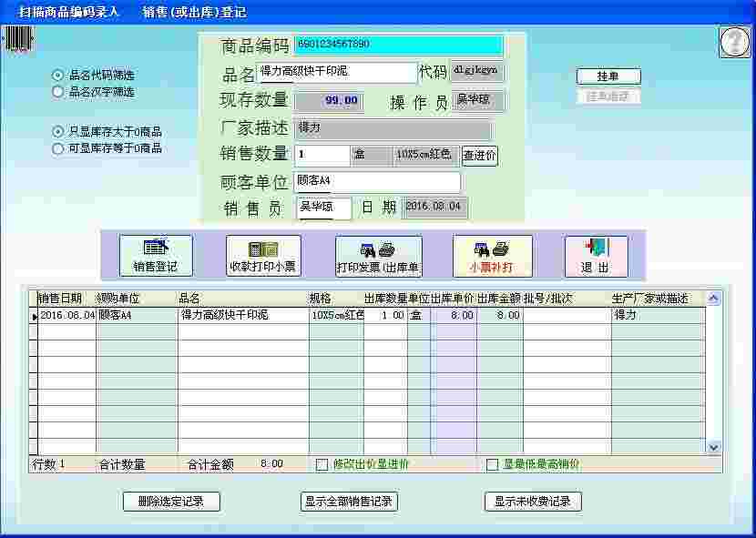Select the 只显库存大于0商品 radio option
This screenshot has width=756, height=538.
pos(59,134)
